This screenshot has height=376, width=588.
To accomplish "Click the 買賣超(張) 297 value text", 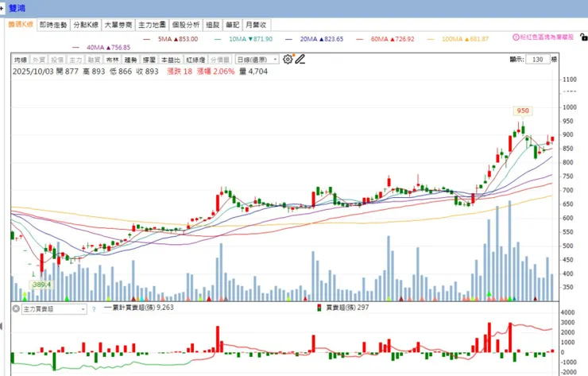I will coord(347,308).
